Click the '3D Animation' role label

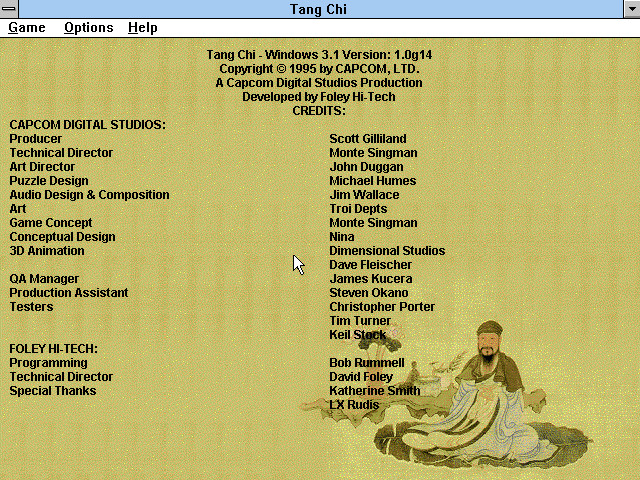(x=47, y=251)
